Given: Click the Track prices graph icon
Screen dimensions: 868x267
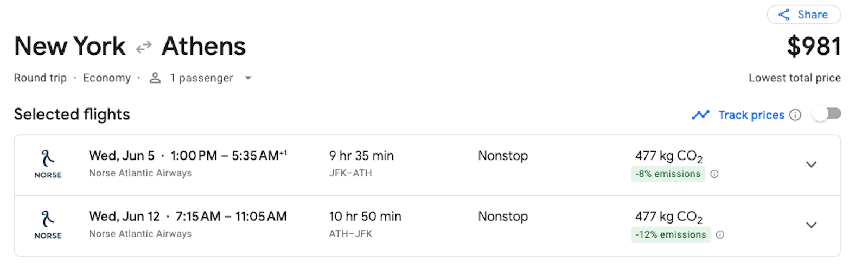Looking at the screenshot, I should pos(700,115).
